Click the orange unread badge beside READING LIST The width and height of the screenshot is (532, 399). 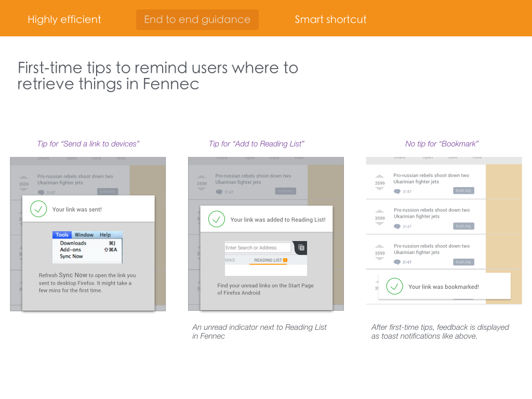coord(285,260)
